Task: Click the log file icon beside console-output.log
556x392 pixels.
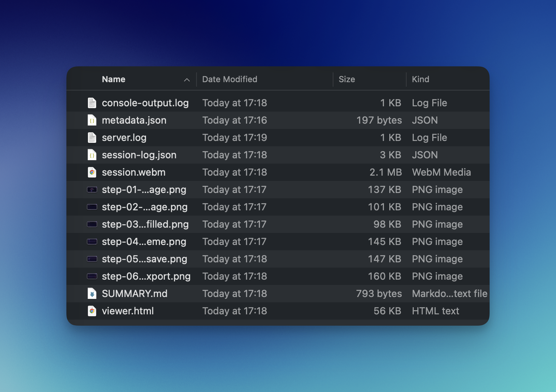Action: click(x=92, y=103)
